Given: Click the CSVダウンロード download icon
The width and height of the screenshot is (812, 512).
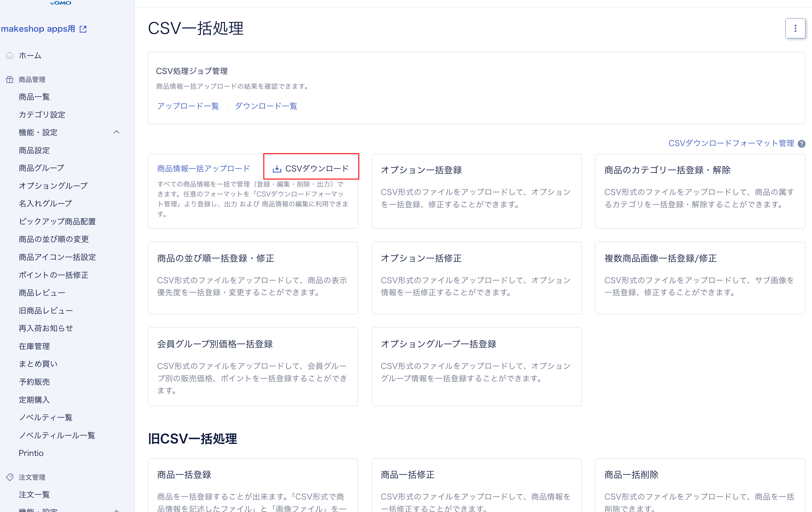Looking at the screenshot, I should [x=277, y=169].
